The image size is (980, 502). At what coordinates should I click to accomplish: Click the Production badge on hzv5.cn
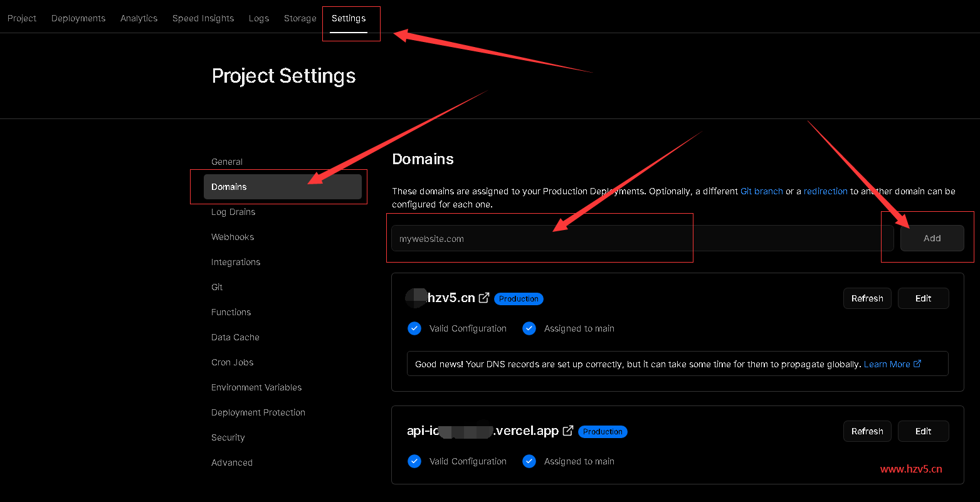pyautogui.click(x=519, y=299)
